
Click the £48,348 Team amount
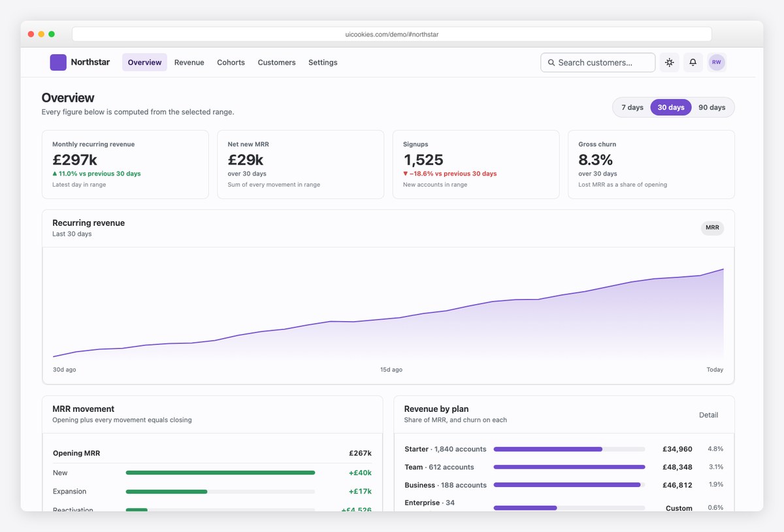(678, 467)
